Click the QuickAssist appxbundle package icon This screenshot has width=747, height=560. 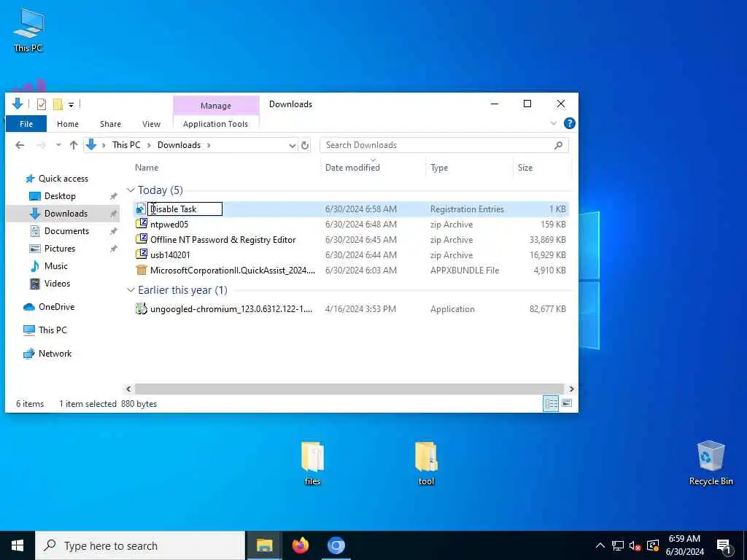click(141, 270)
